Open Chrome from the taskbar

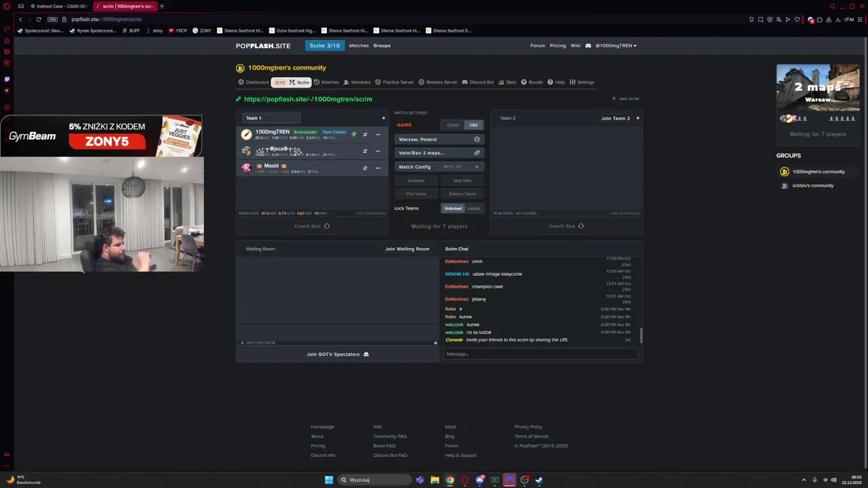[450, 480]
